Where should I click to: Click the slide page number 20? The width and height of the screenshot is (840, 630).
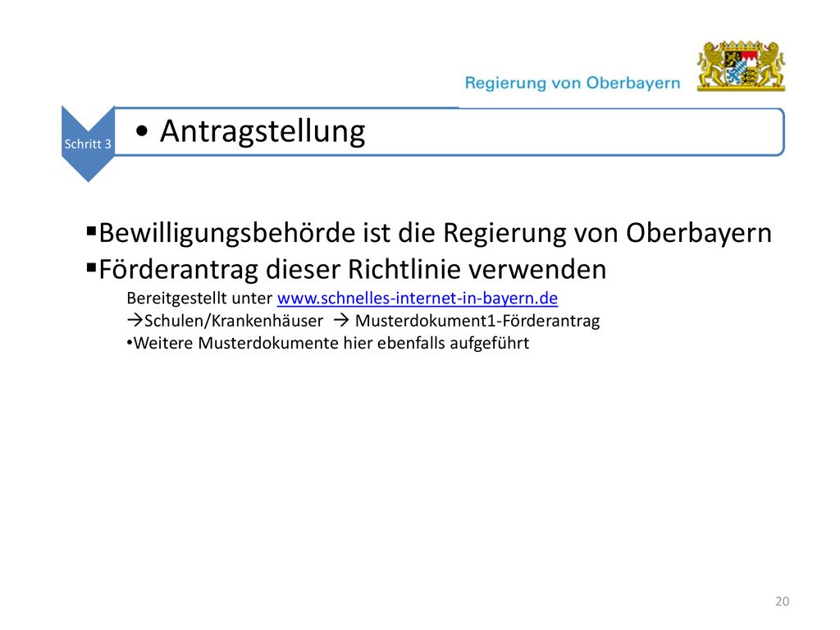coord(782,601)
